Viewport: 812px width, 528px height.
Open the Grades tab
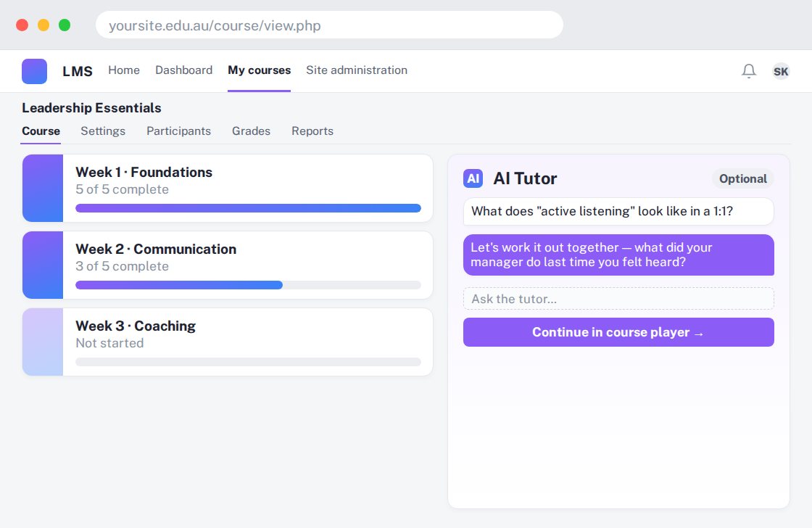point(251,131)
